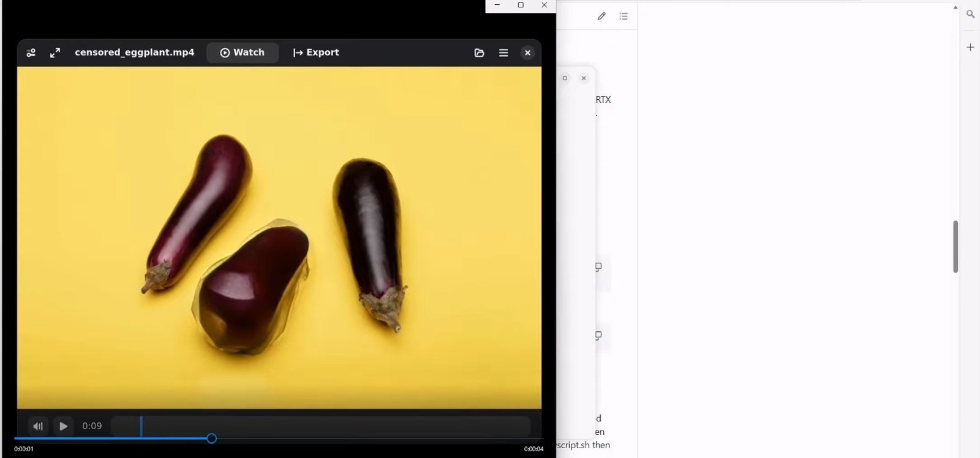Click the blue marker in the timeline strip
980x458 pixels.
[x=141, y=426]
